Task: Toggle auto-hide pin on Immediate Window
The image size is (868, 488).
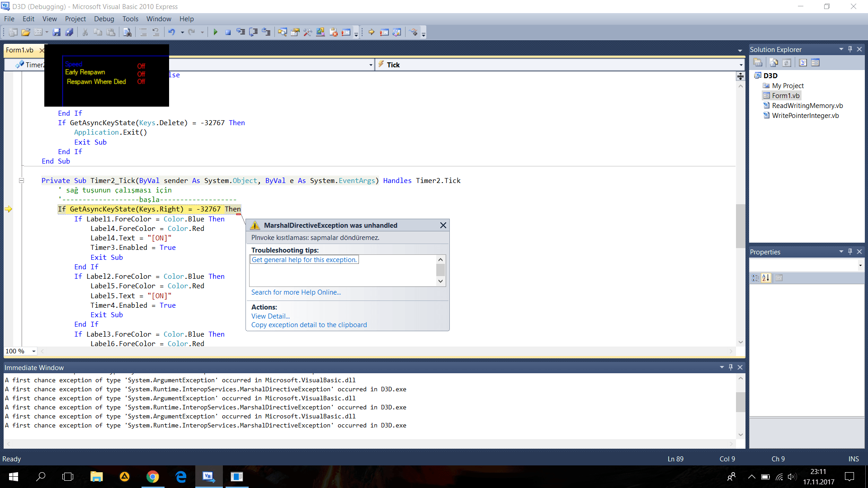Action: 731,367
